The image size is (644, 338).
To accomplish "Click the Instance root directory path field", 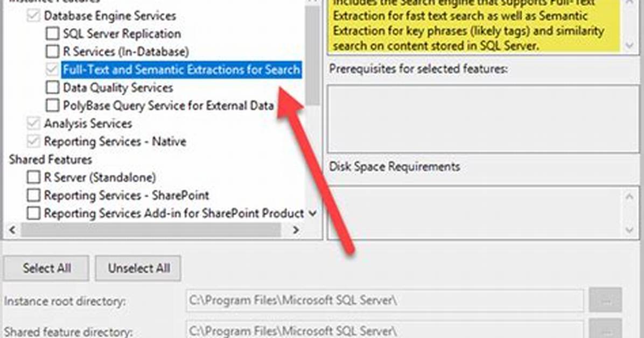I will 385,301.
